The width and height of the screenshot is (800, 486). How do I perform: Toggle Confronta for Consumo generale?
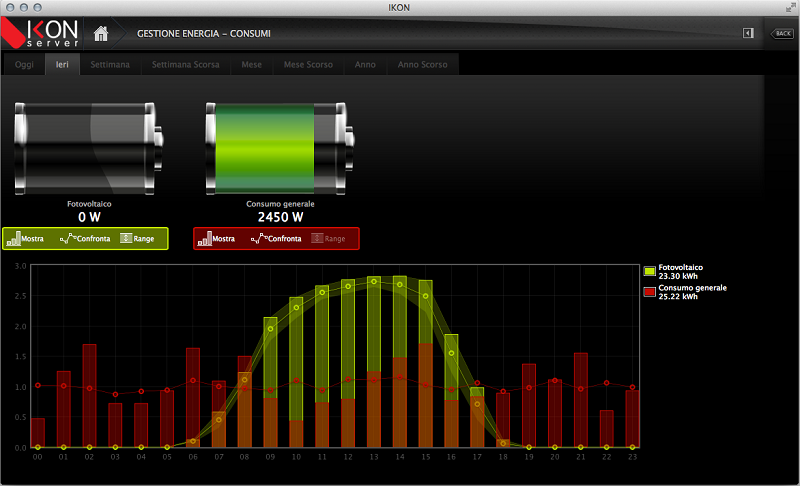coord(276,238)
